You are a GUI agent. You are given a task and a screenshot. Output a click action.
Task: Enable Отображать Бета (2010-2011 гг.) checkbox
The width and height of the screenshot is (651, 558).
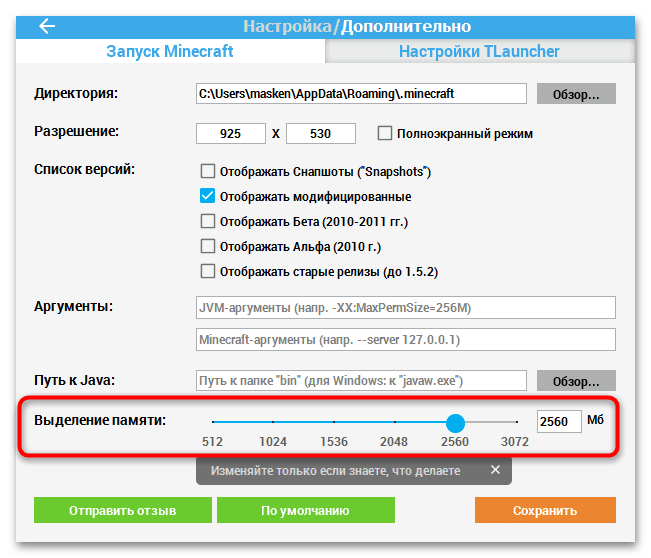click(x=208, y=221)
